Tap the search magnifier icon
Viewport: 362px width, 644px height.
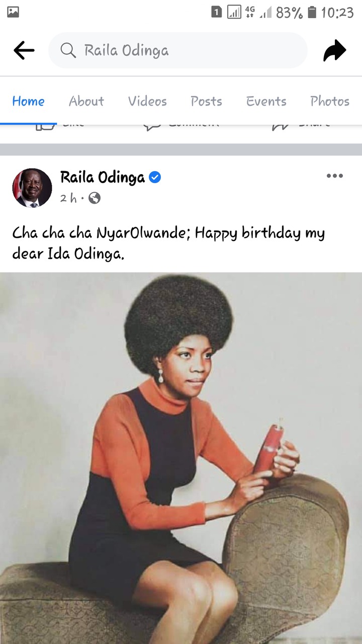67,50
